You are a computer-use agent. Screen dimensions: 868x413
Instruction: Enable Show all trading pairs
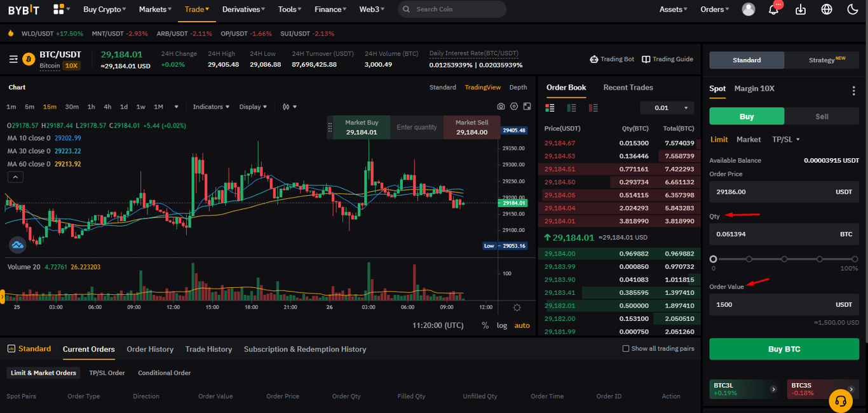tap(625, 348)
